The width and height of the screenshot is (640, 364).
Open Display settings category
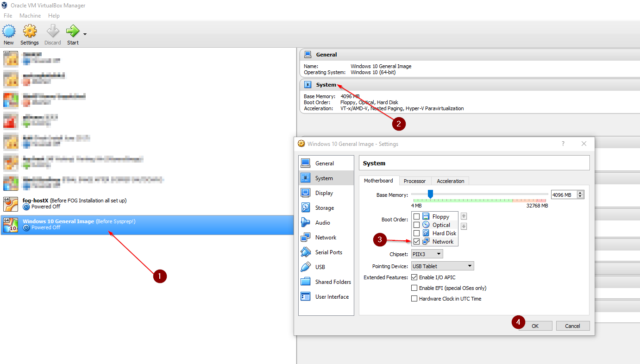pos(326,193)
